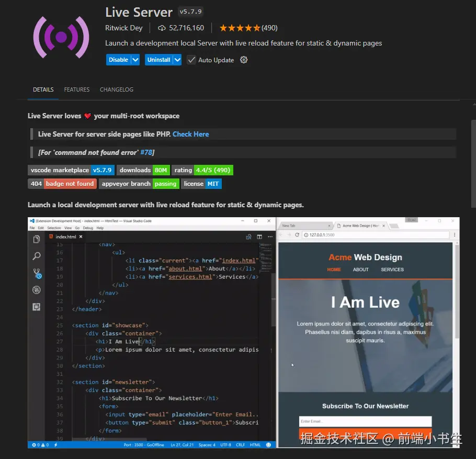Open Selection menu in demo VS Code window
The height and width of the screenshot is (459, 476).
(x=54, y=228)
